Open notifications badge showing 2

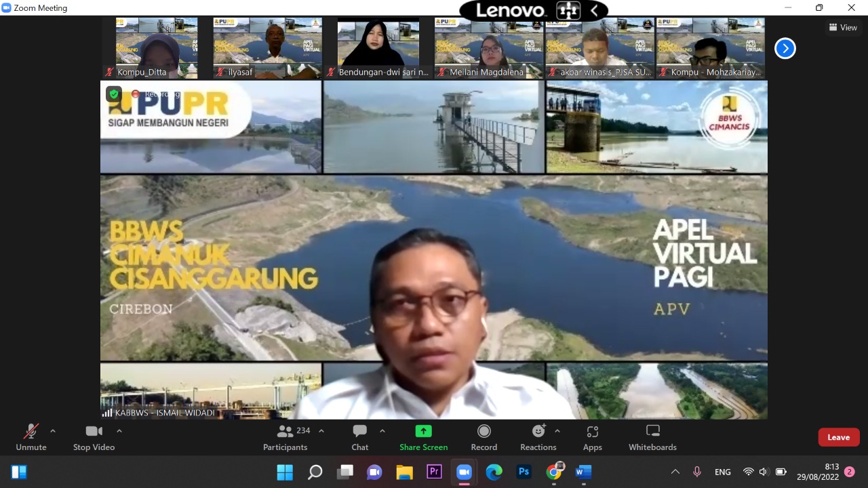850,472
